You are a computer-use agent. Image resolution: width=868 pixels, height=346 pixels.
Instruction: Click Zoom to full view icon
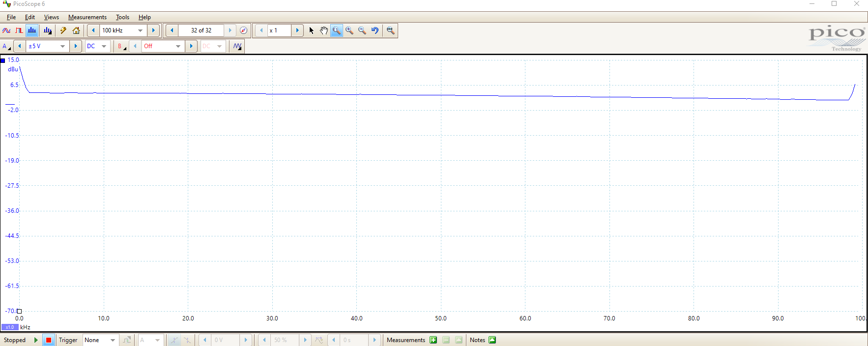391,30
